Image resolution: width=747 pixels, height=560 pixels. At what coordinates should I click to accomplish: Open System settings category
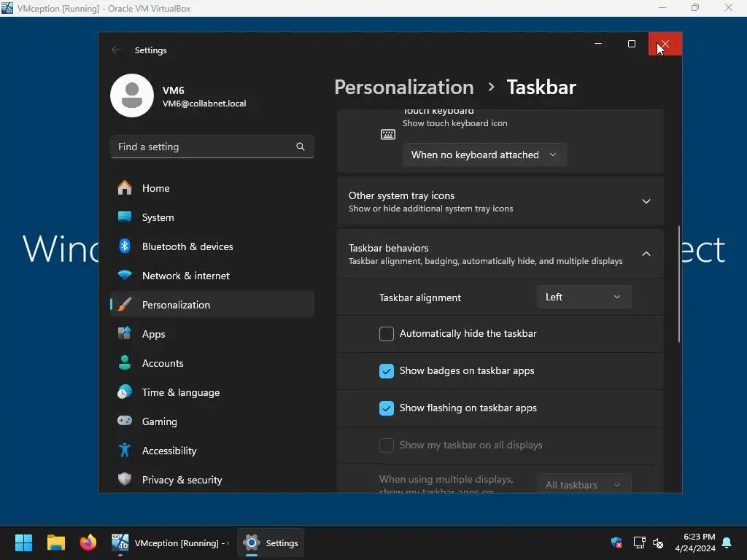point(212,217)
